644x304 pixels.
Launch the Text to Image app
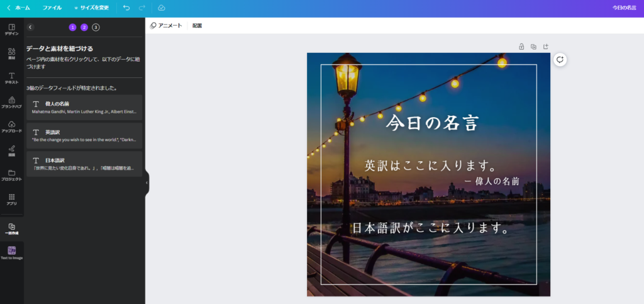click(11, 252)
